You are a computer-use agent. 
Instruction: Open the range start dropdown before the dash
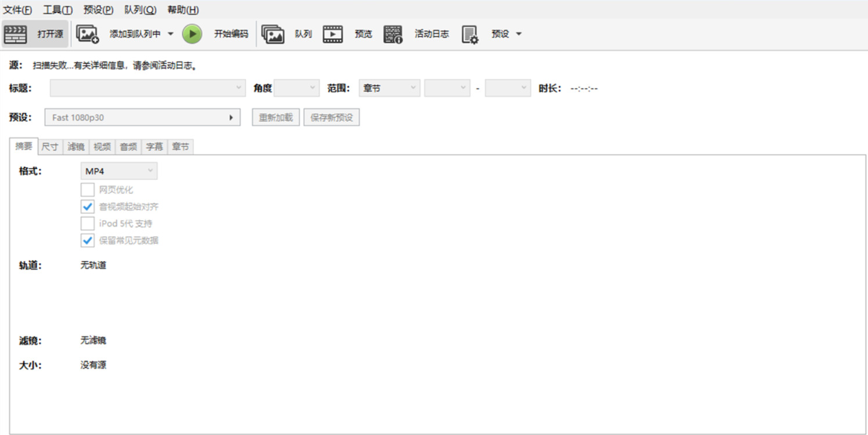pos(447,88)
